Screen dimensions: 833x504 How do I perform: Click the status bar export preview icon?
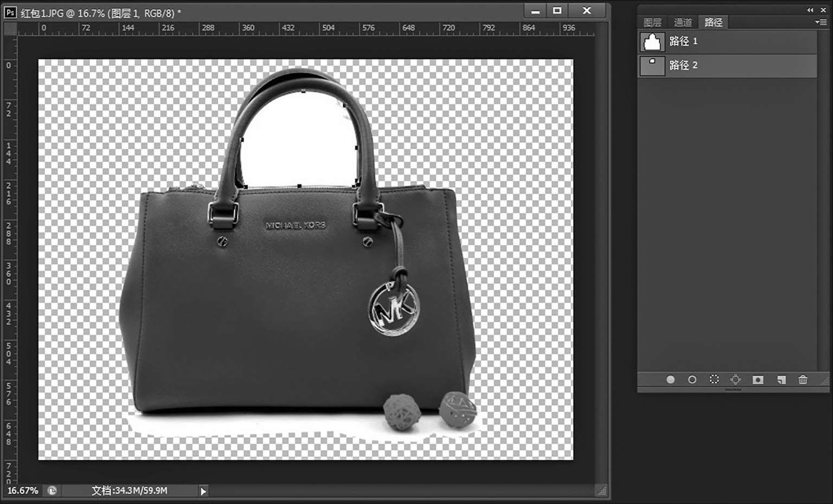[x=52, y=490]
